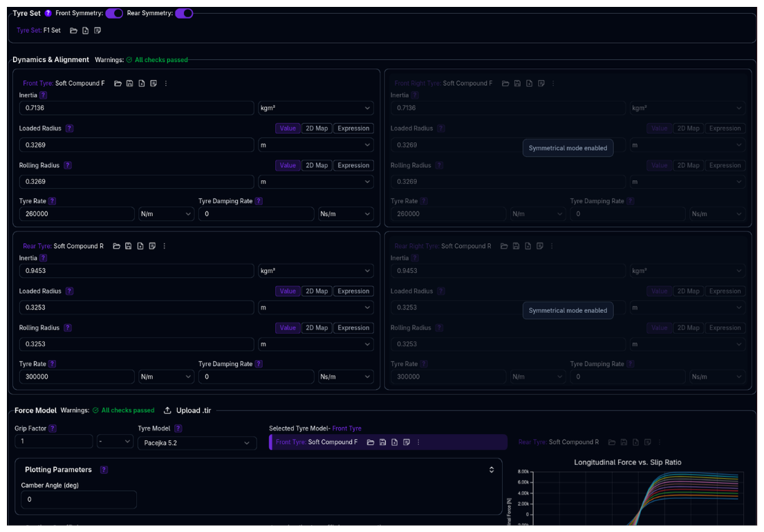The height and width of the screenshot is (532, 764).
Task: Click help icon beside Front Tyre Damping Rate
Action: (x=259, y=201)
